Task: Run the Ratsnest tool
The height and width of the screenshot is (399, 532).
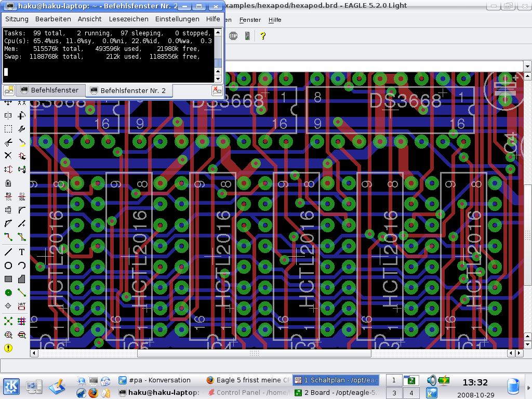Action: point(8,321)
